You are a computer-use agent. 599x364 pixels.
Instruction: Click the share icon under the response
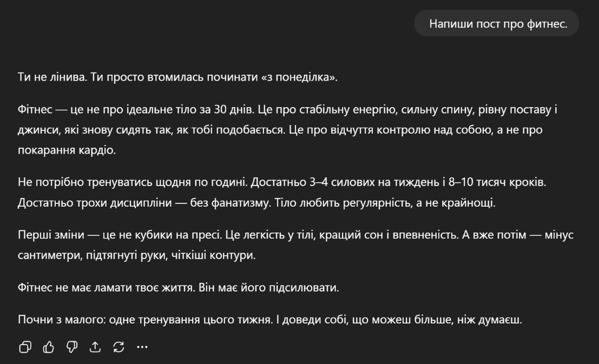point(95,347)
